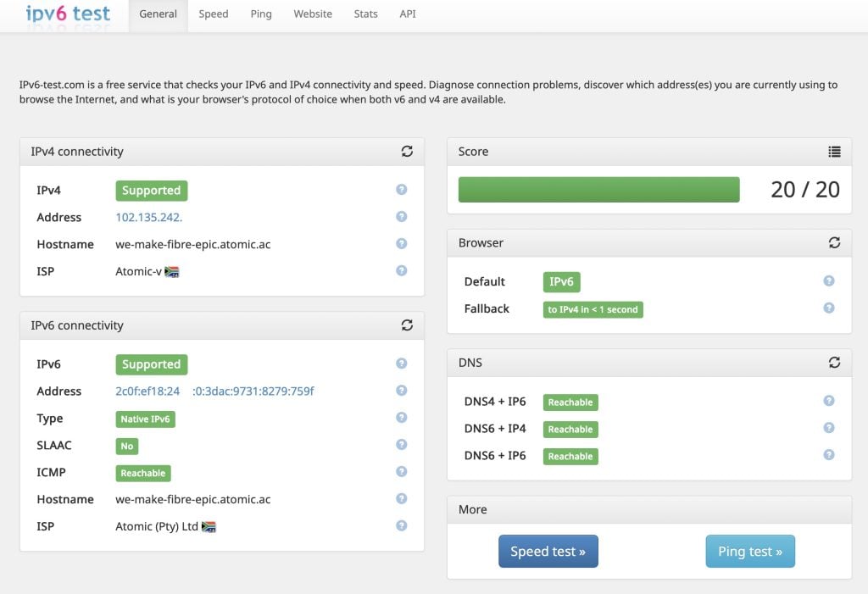Screen dimensions: 868x594
Task: Launch the Ping test button
Action: tap(750, 552)
